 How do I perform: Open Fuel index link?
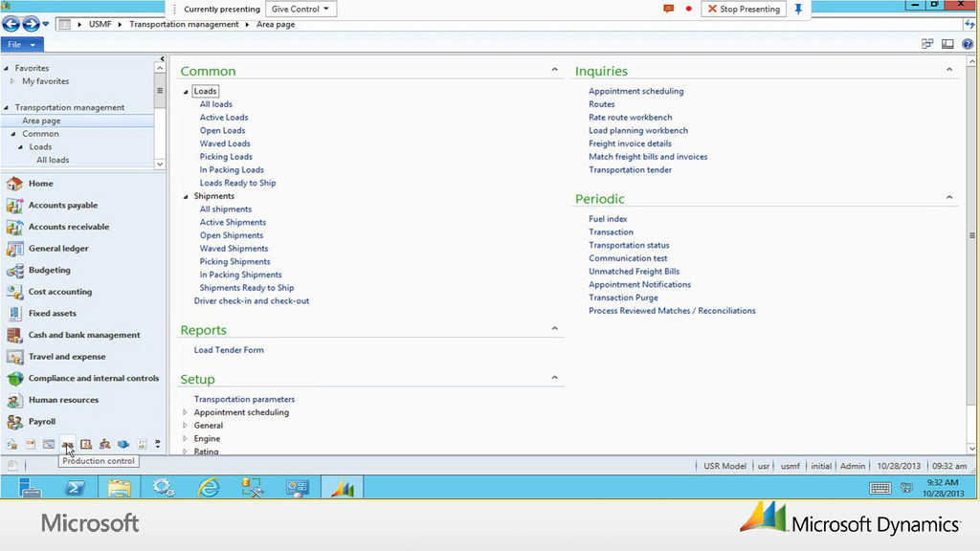tap(608, 219)
